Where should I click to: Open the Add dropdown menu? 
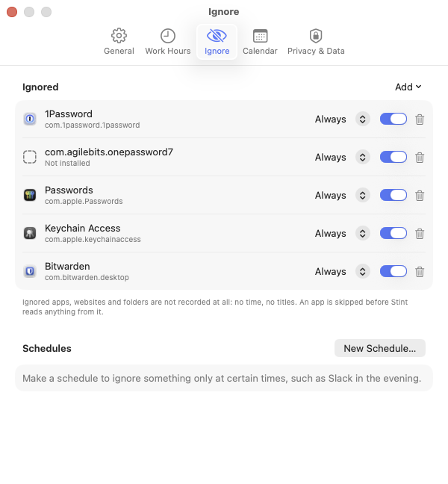pyautogui.click(x=408, y=87)
